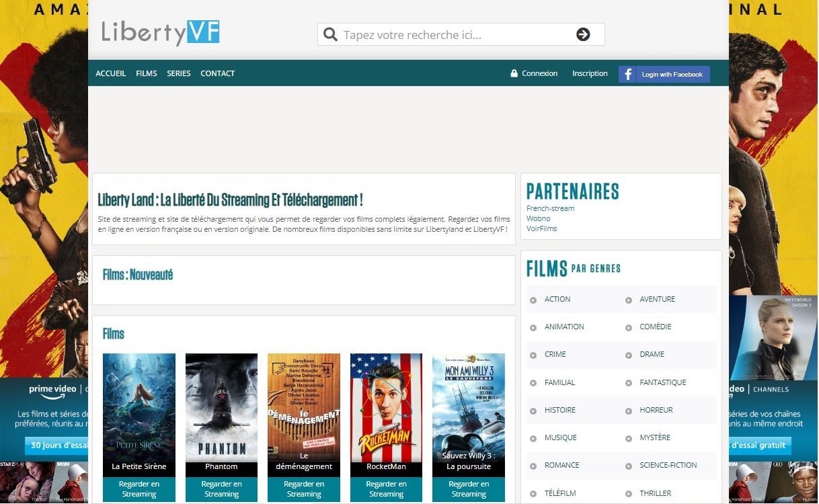The height and width of the screenshot is (504, 819).
Task: Click the bullet icon next to Histoire
Action: (x=533, y=411)
